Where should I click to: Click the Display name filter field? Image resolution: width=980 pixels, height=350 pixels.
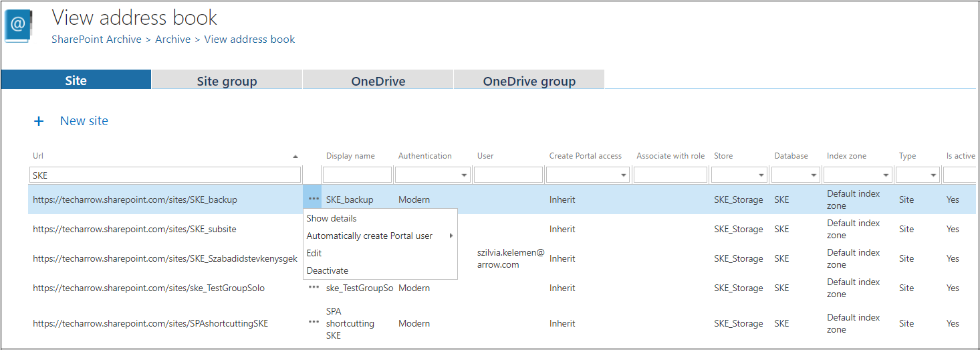point(357,175)
